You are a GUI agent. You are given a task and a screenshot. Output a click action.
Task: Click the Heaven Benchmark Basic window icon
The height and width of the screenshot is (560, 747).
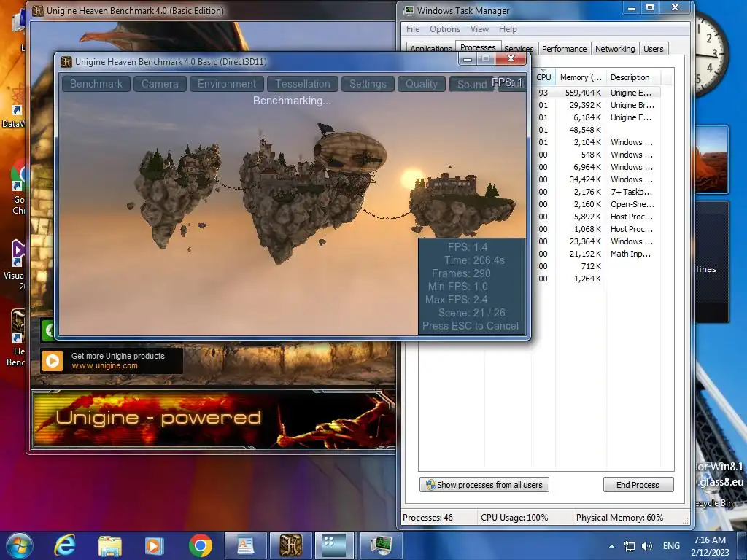[x=66, y=62]
